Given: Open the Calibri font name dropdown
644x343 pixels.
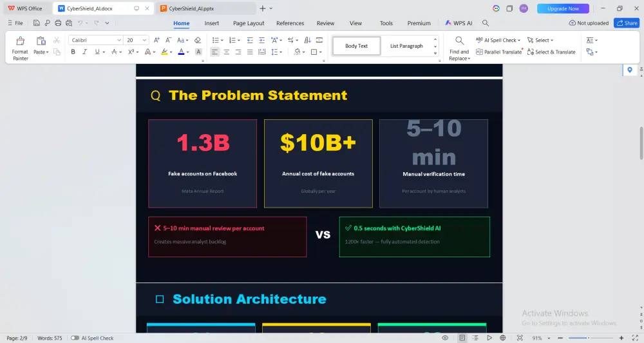Looking at the screenshot, I should (119, 40).
